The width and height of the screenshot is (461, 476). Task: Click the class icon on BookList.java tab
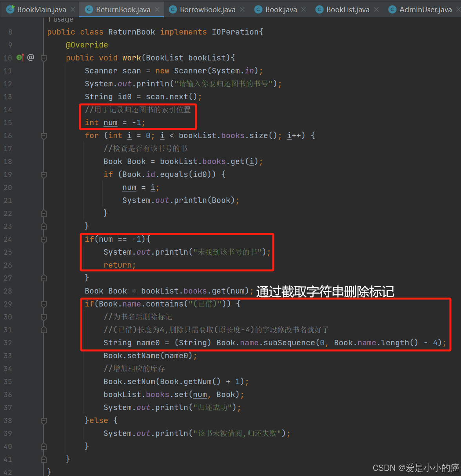coord(319,9)
